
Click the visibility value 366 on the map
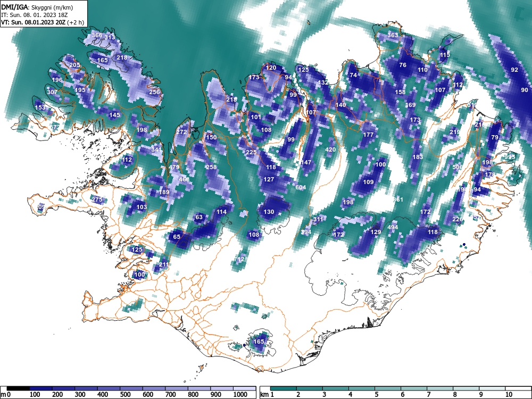coord(97,35)
